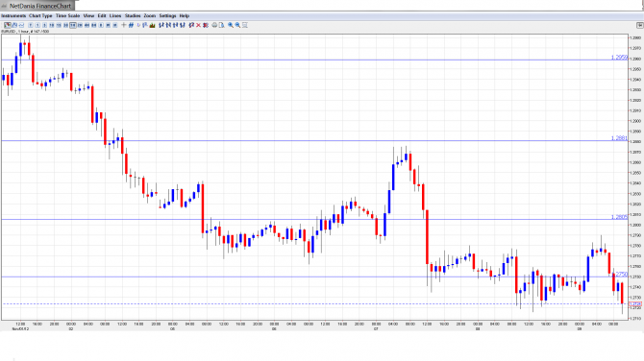
Task: Click the Help menu item
Action: pyautogui.click(x=185, y=15)
